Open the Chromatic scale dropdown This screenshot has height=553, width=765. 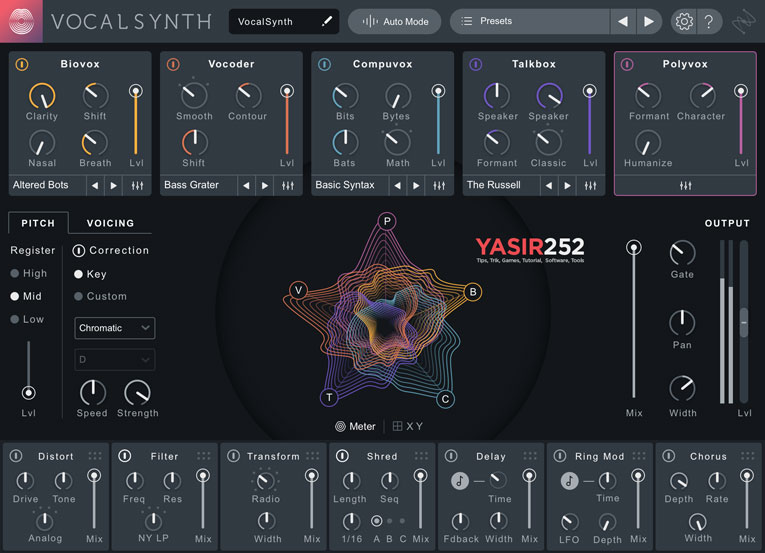click(115, 328)
